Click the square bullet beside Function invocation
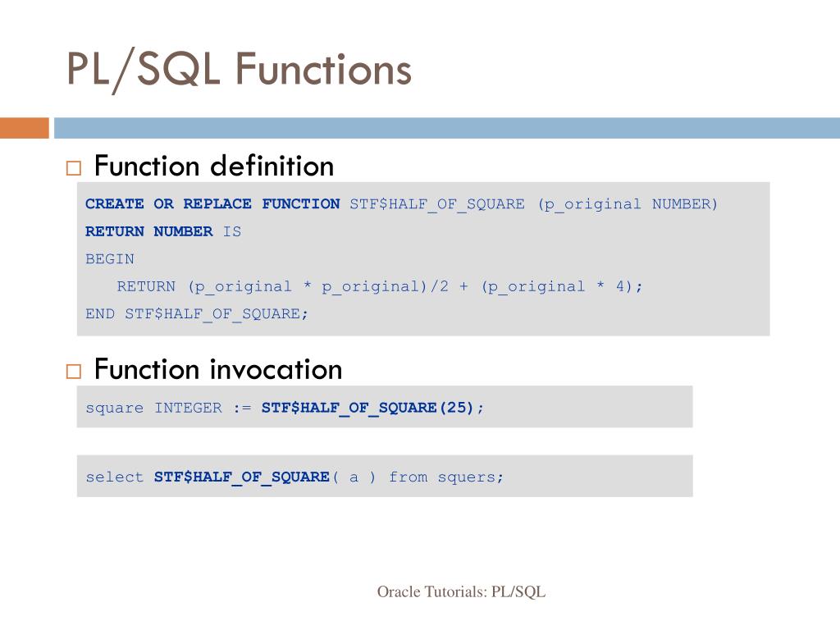 [x=74, y=372]
